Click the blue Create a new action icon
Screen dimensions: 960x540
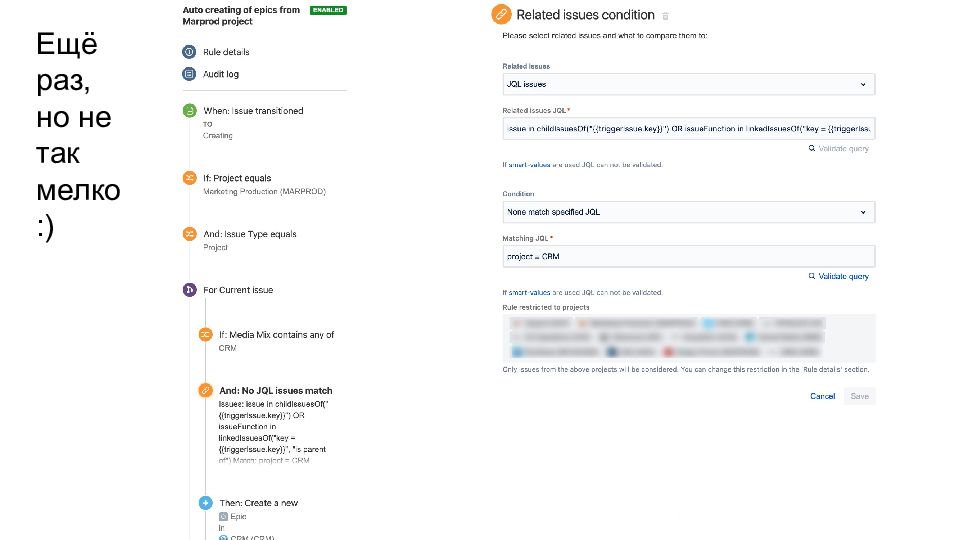pyautogui.click(x=205, y=503)
